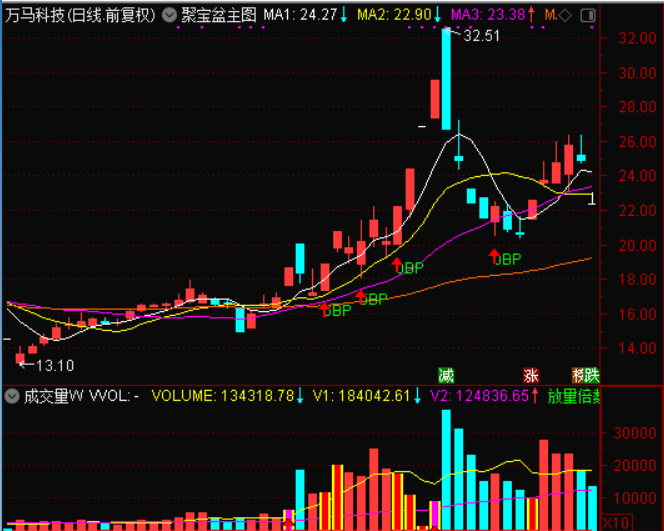Click the 20000 volume axis label
The height and width of the screenshot is (531, 664).
(x=635, y=465)
